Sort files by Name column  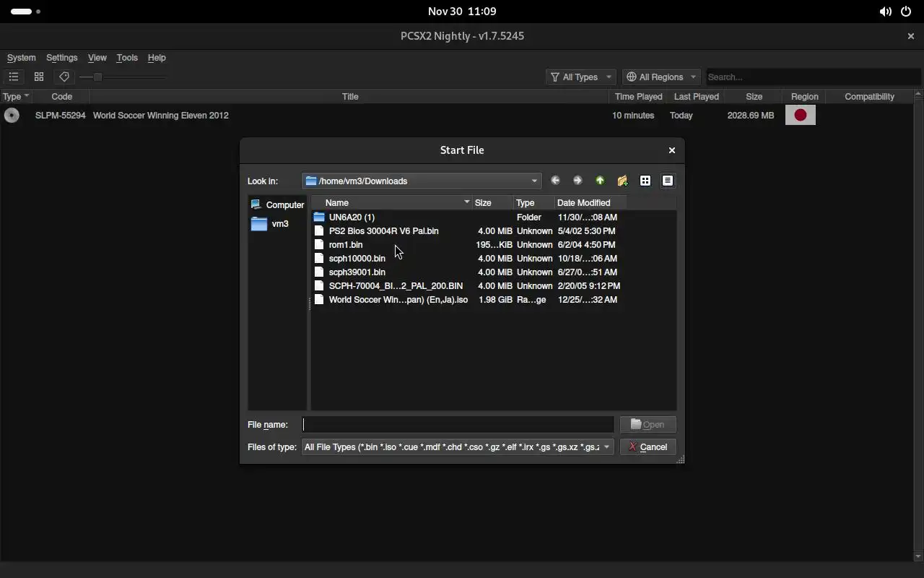tap(391, 203)
